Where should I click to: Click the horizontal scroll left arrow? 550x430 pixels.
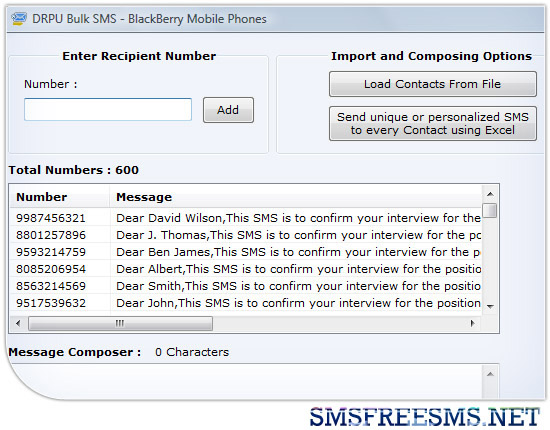(x=18, y=323)
